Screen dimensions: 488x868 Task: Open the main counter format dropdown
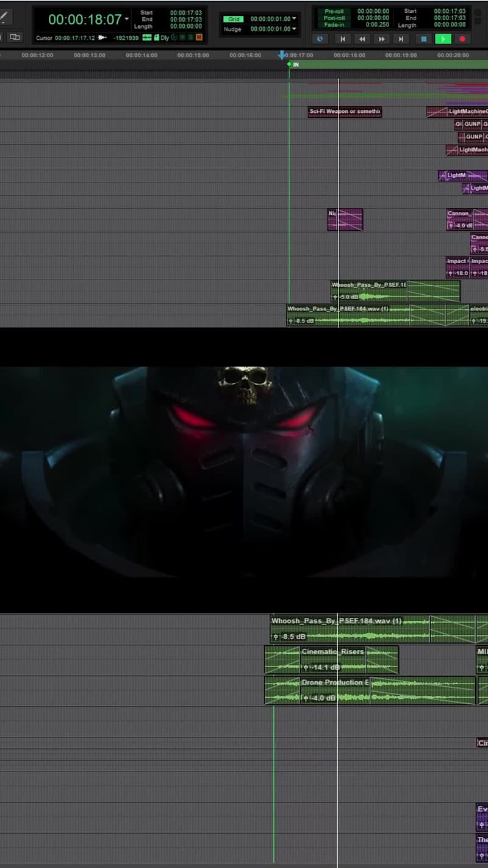coord(127,19)
